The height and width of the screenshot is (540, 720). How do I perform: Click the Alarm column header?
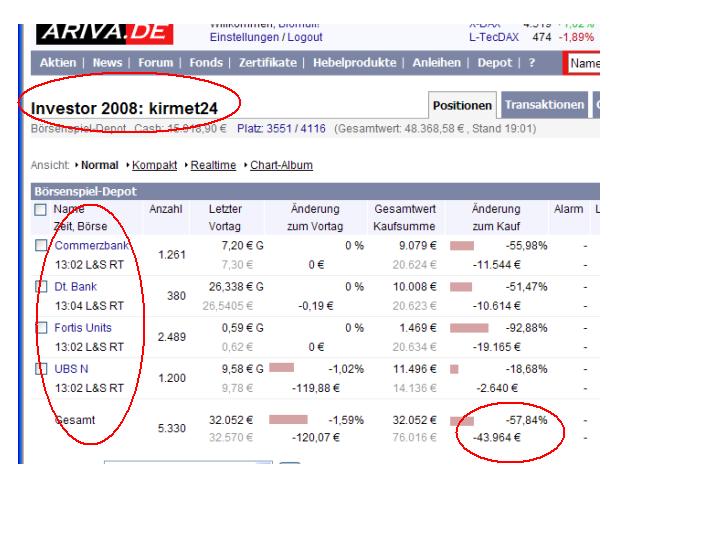(x=568, y=209)
